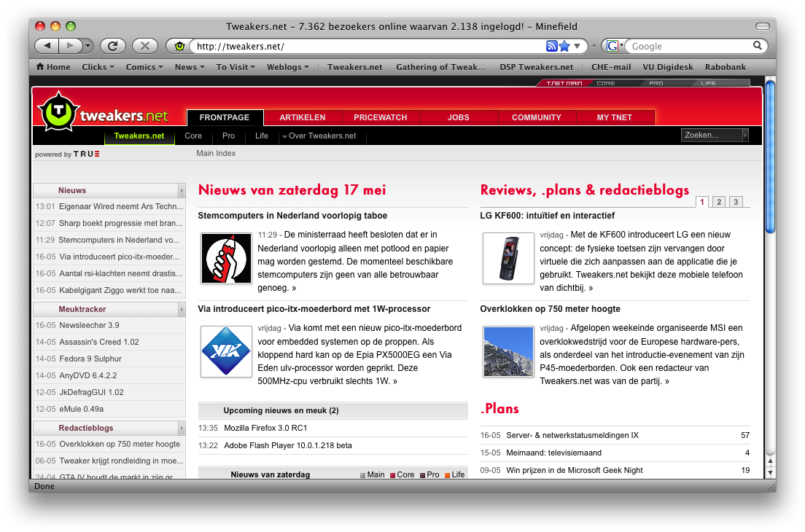Image resolution: width=805 pixels, height=532 pixels.
Task: Open the DSP Tweakers.net bookmark
Action: pos(537,67)
